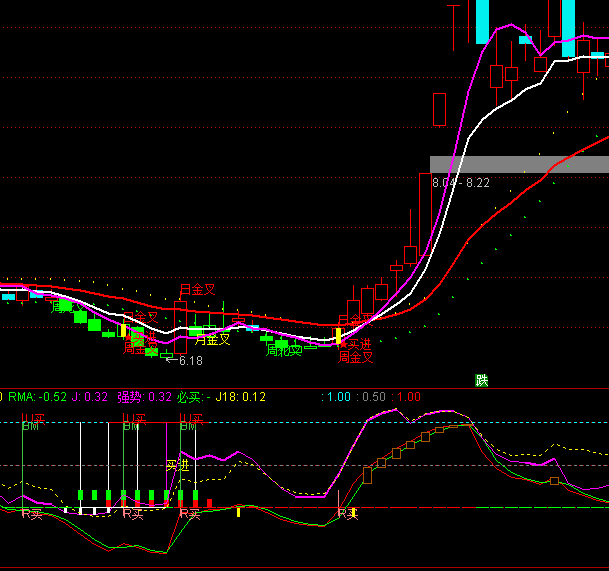This screenshot has height=571, width=609.
Task: Click the RMA: -0.52 indicator readout
Action: (x=37, y=397)
